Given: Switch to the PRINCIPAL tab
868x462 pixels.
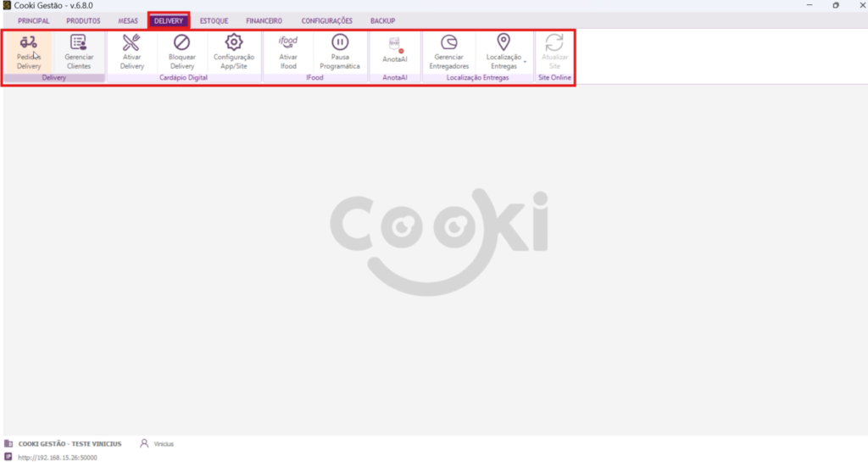Looking at the screenshot, I should [x=33, y=20].
